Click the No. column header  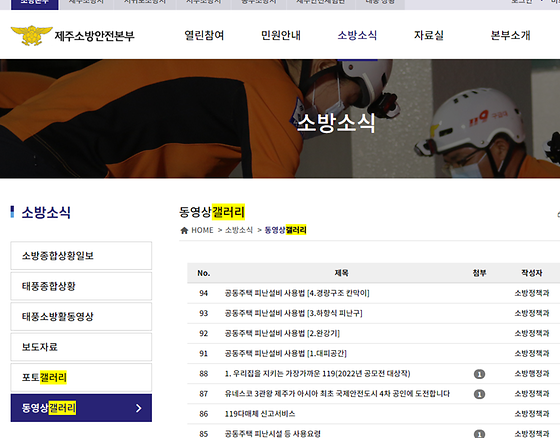(x=204, y=273)
